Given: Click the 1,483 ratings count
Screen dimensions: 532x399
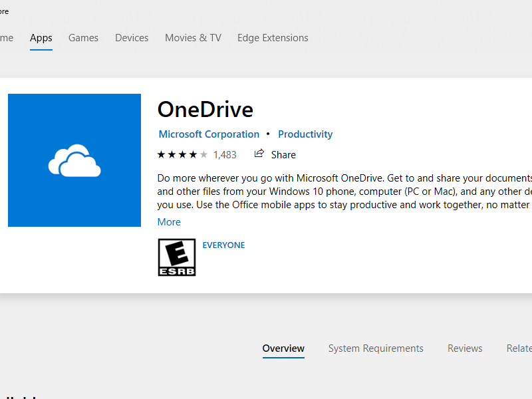Looking at the screenshot, I should [x=225, y=154].
